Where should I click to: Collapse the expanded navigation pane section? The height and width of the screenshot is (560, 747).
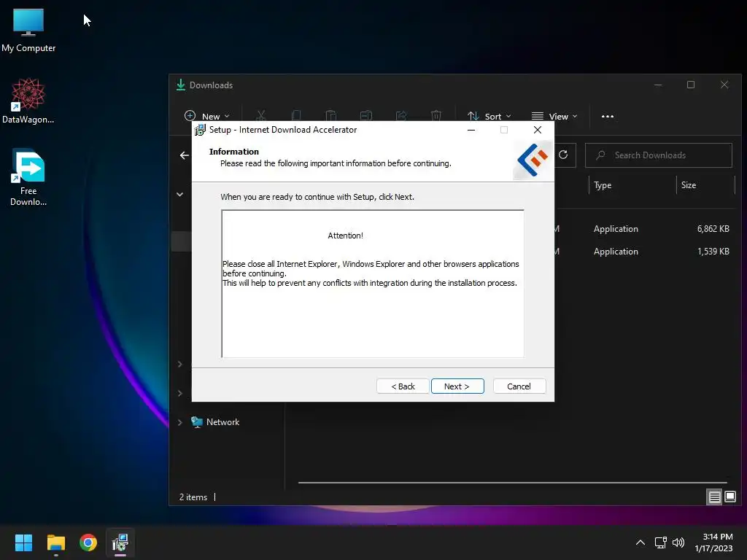[179, 194]
